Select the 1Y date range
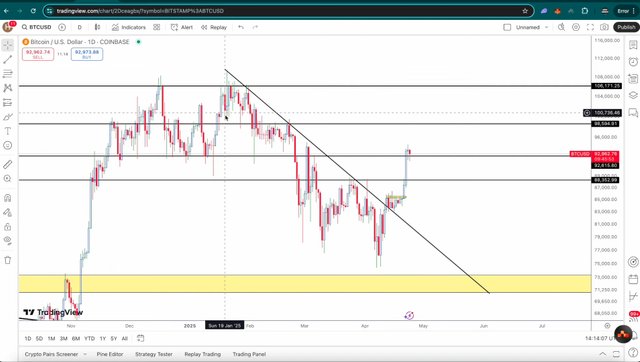640x362 pixels. point(103,338)
